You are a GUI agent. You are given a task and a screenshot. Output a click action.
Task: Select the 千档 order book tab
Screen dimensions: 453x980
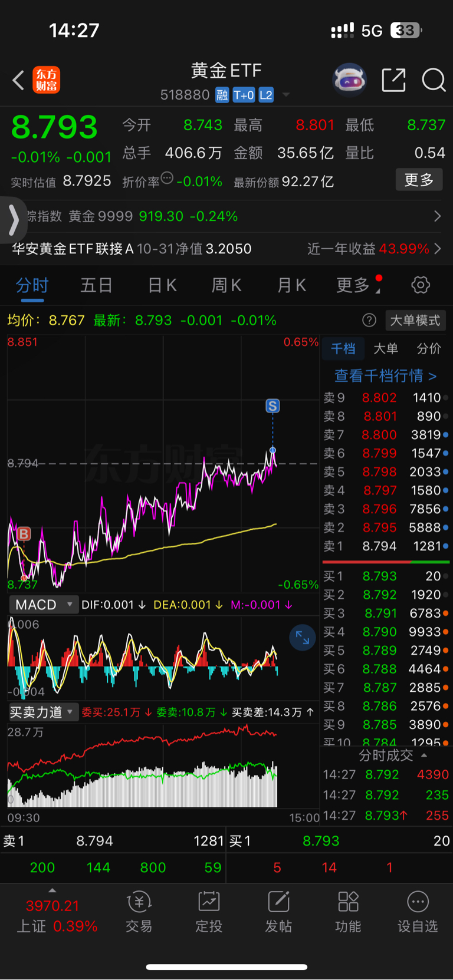tap(343, 348)
